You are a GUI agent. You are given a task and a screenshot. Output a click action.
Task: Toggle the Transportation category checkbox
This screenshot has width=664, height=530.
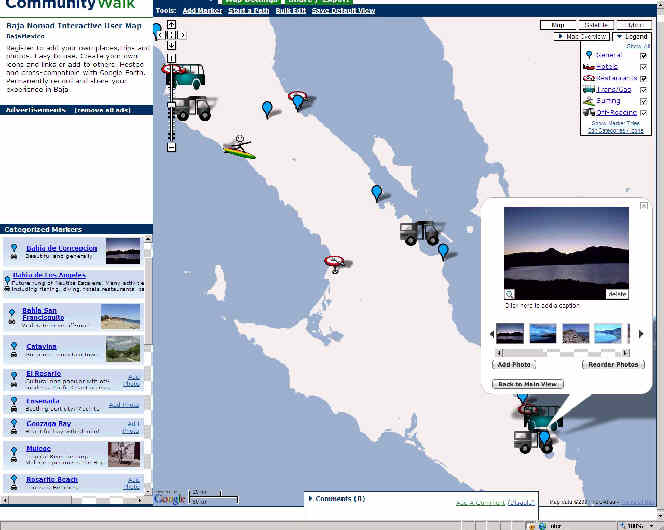click(644, 90)
